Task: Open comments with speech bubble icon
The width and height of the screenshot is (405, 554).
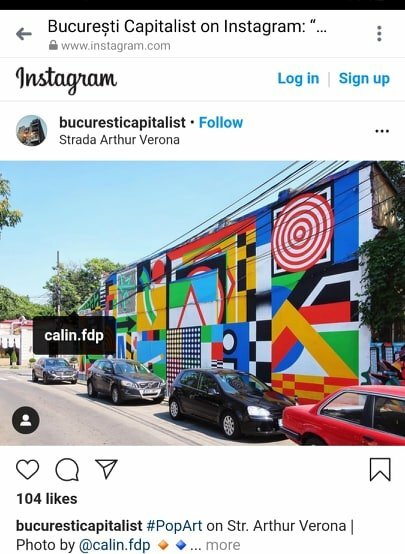Action: [x=67, y=470]
